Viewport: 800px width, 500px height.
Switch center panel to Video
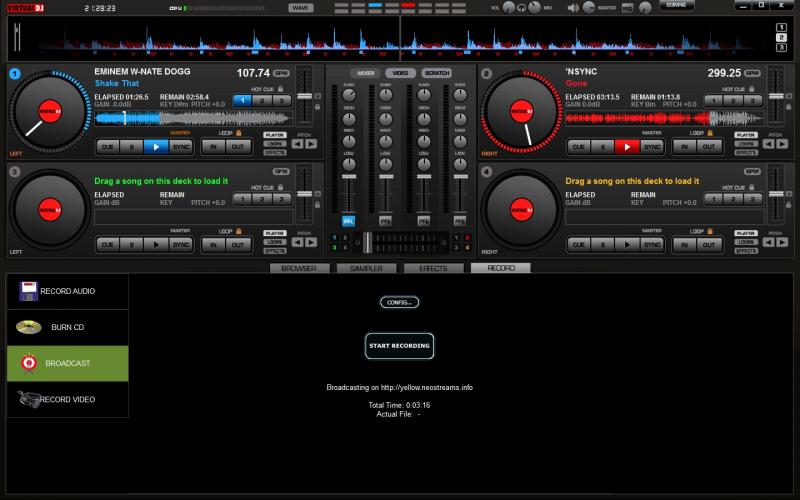pyautogui.click(x=401, y=73)
